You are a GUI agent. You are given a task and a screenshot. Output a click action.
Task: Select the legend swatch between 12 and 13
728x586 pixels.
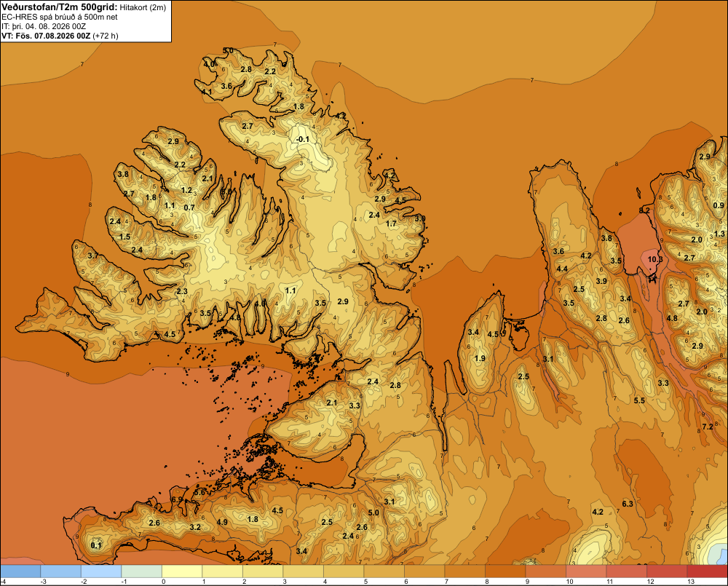click(x=667, y=571)
